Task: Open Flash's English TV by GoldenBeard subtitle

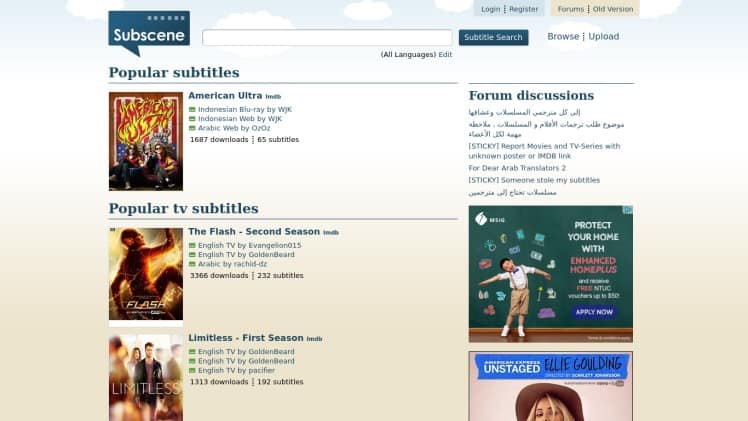Action: (246, 255)
